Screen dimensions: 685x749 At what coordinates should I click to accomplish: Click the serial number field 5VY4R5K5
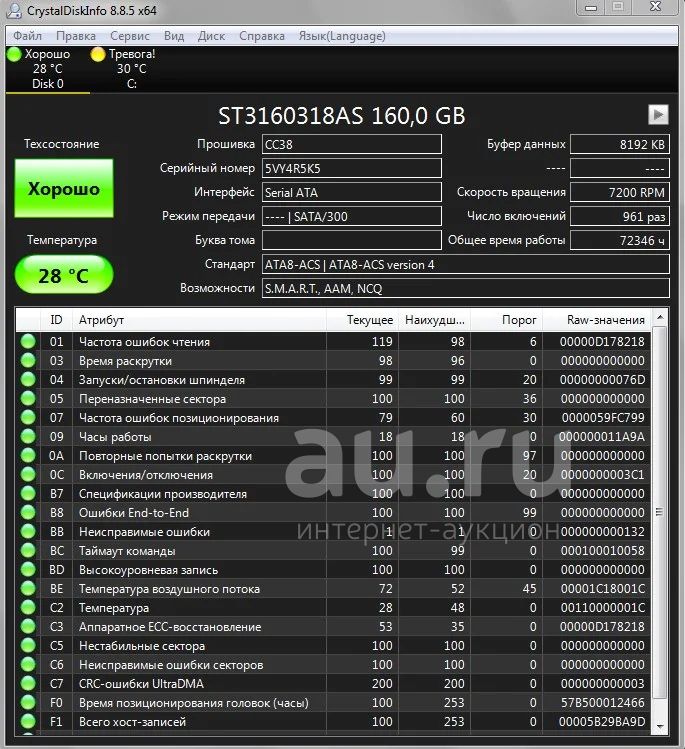(352, 168)
